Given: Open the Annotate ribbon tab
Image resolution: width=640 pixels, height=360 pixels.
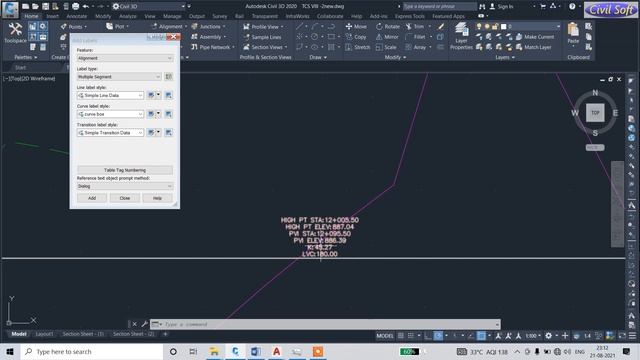Looking at the screenshot, I should [x=77, y=16].
